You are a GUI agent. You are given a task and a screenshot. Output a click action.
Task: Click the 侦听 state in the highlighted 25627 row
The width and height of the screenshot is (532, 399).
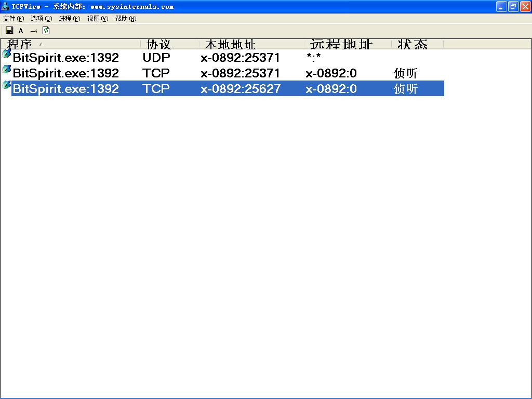pyautogui.click(x=406, y=89)
